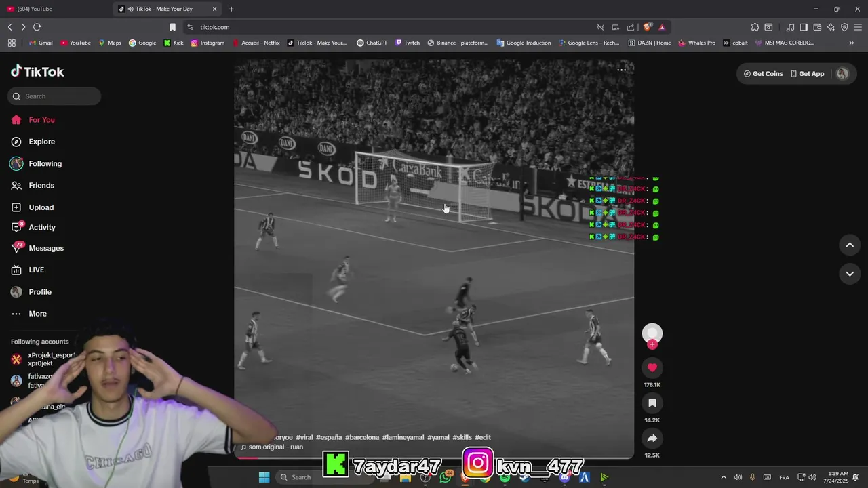Open a new browser tab
Image resolution: width=868 pixels, height=488 pixels.
click(231, 9)
